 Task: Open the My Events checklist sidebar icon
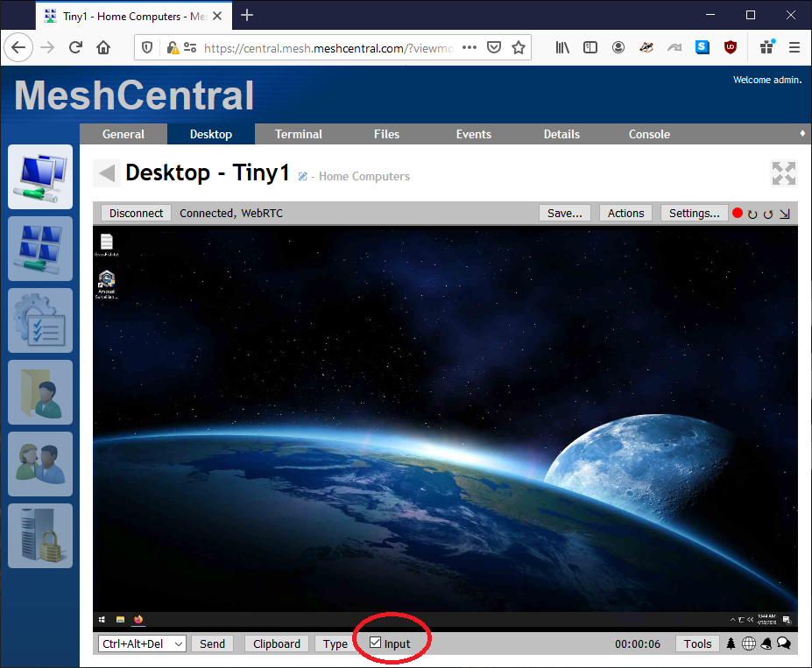point(40,320)
